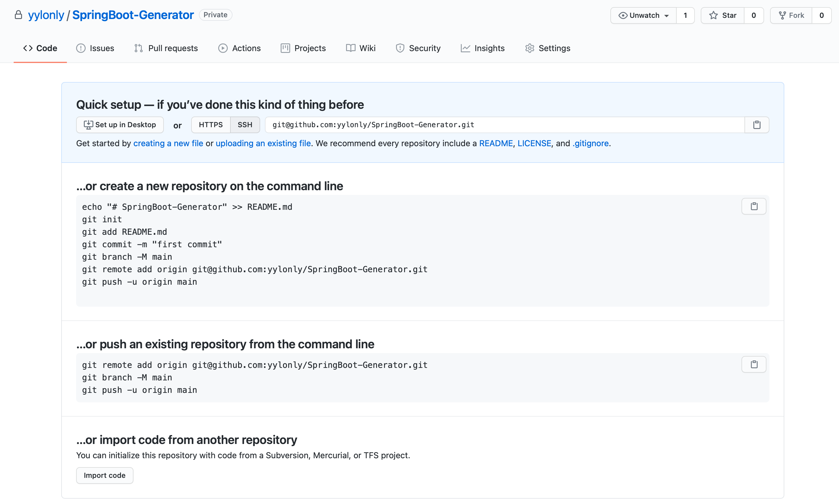839x504 pixels.
Task: Click '...or push an existing repository' heading
Action: (x=225, y=344)
